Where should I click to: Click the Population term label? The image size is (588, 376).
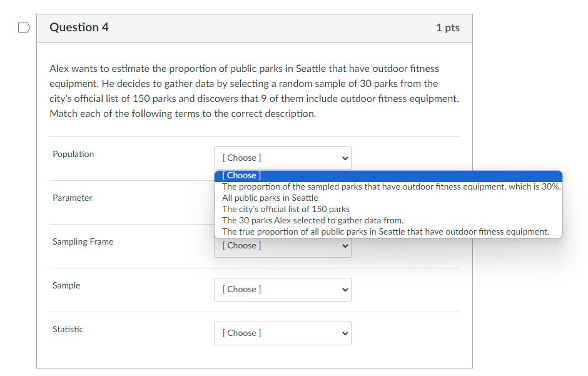tap(73, 154)
